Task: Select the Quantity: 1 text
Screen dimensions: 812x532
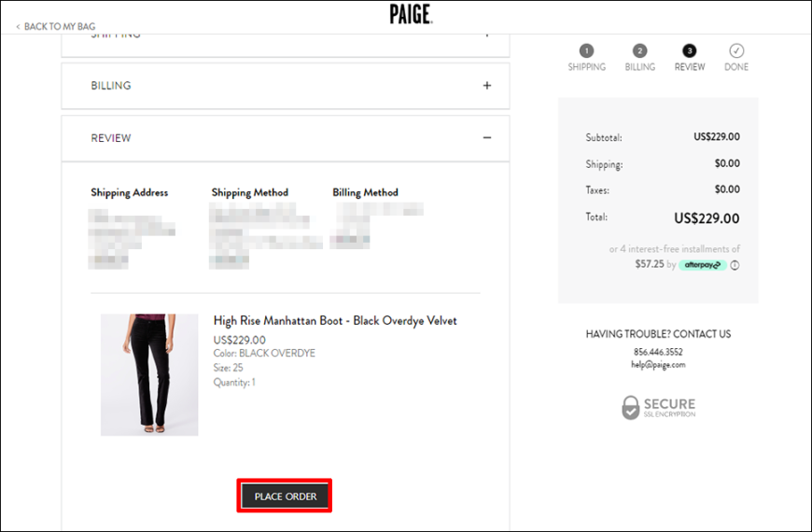Action: pyautogui.click(x=234, y=383)
